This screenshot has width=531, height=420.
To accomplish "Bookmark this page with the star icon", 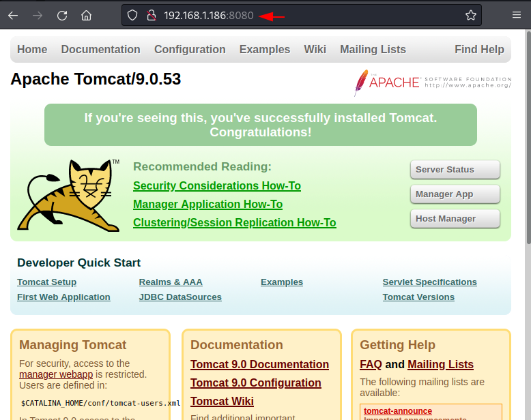I will tap(471, 15).
